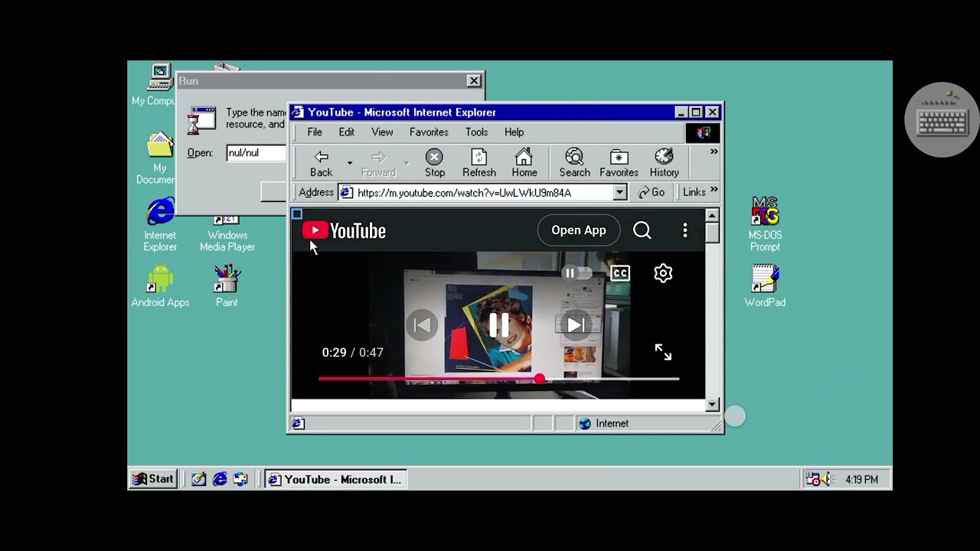Select MS-DOS Prompt desktop icon

point(765,225)
